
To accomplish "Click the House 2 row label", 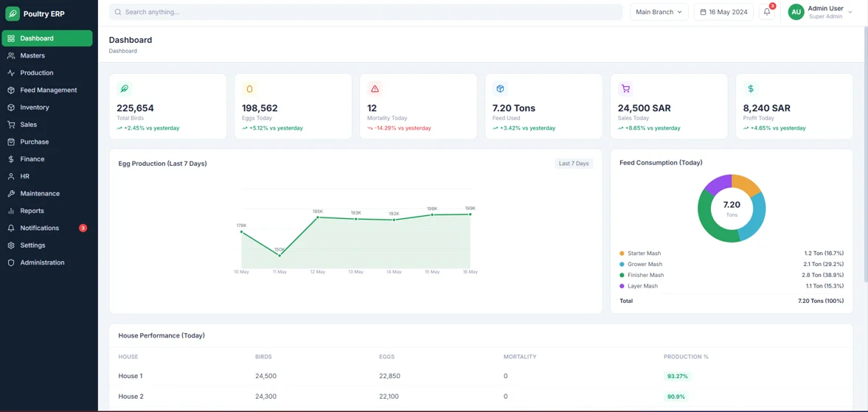I will (131, 397).
